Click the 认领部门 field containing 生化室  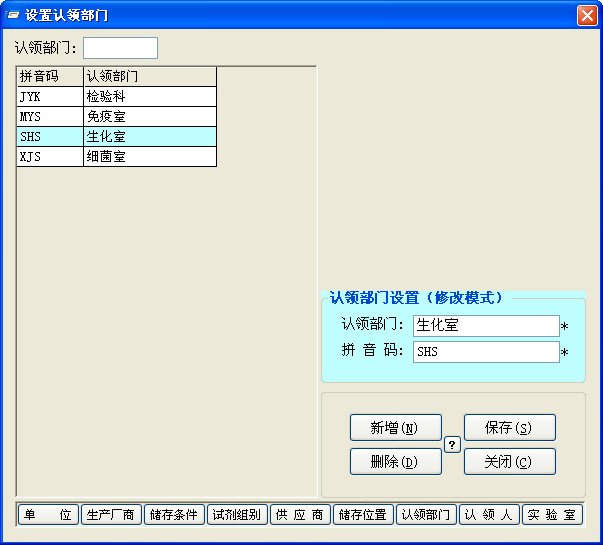pyautogui.click(x=486, y=325)
